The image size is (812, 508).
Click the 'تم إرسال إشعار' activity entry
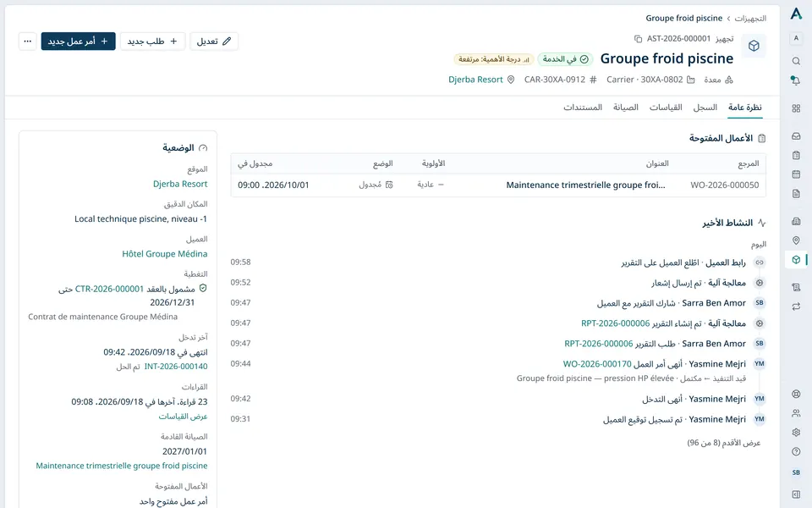(x=498, y=283)
